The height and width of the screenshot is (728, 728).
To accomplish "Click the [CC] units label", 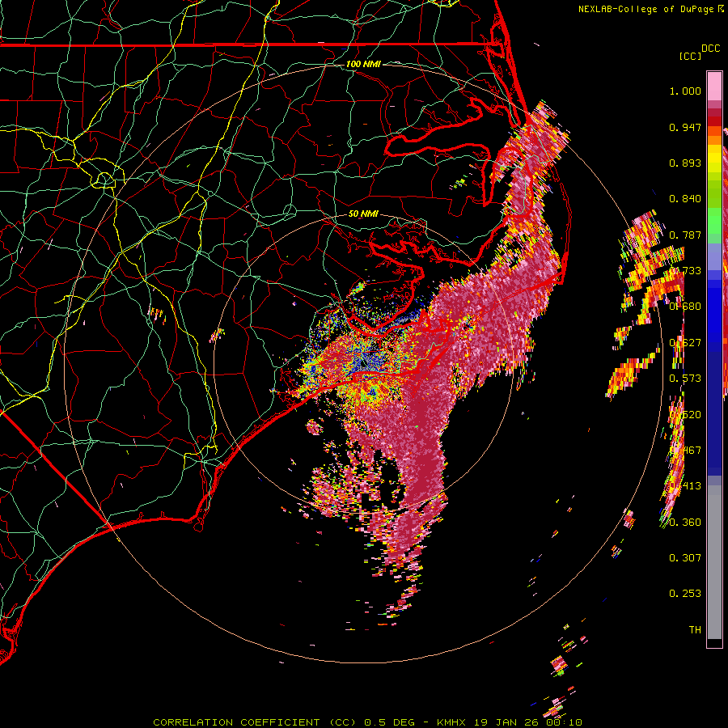I will tap(691, 56).
